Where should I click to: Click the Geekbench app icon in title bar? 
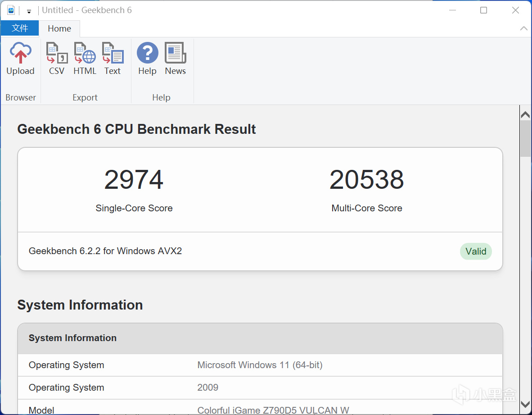[11, 10]
